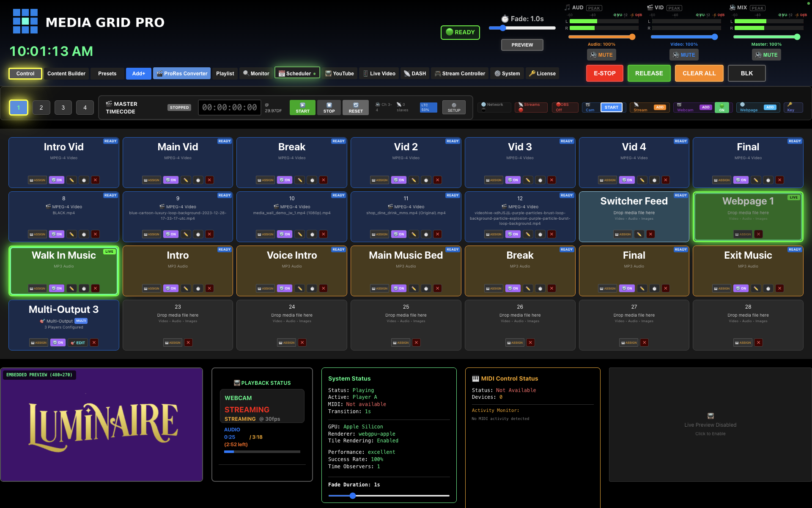The height and width of the screenshot is (508, 812).
Task: Click red X on tile 8 BLACK.mp4
Action: click(x=96, y=234)
